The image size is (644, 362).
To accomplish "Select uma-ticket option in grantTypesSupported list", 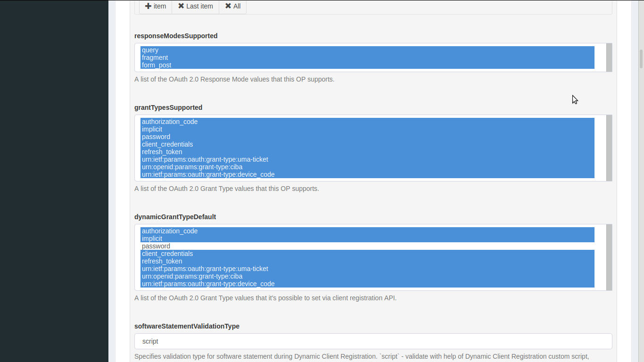I will pyautogui.click(x=367, y=159).
